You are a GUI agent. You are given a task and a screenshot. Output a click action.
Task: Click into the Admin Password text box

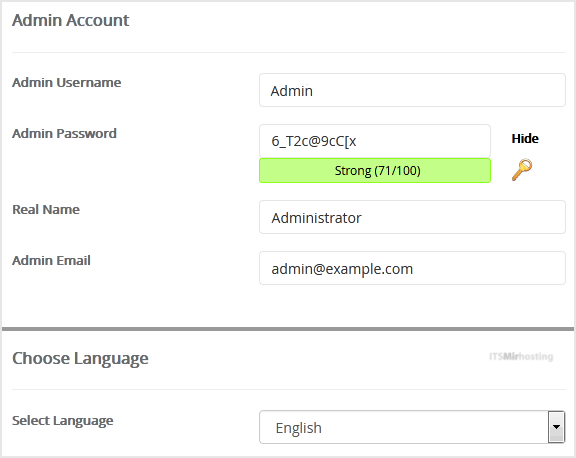point(375,141)
